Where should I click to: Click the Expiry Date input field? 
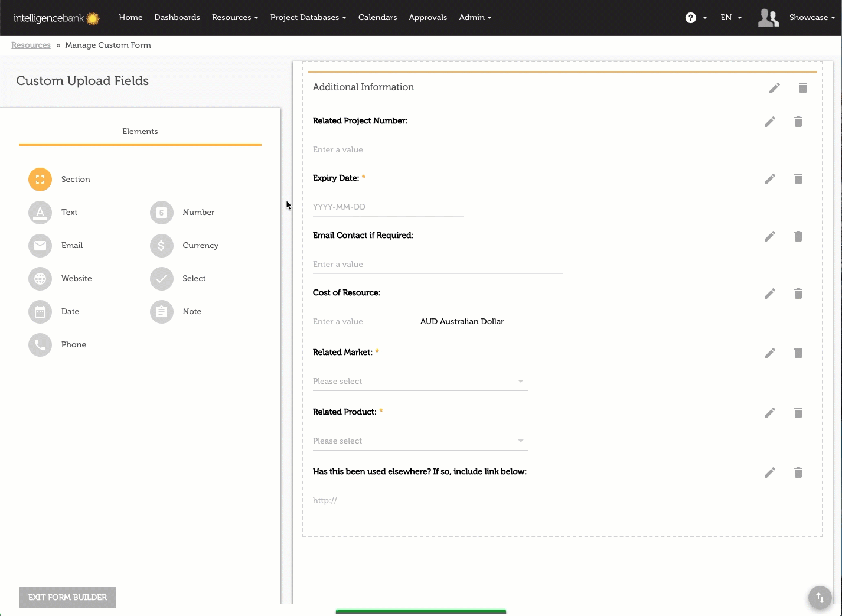(388, 207)
